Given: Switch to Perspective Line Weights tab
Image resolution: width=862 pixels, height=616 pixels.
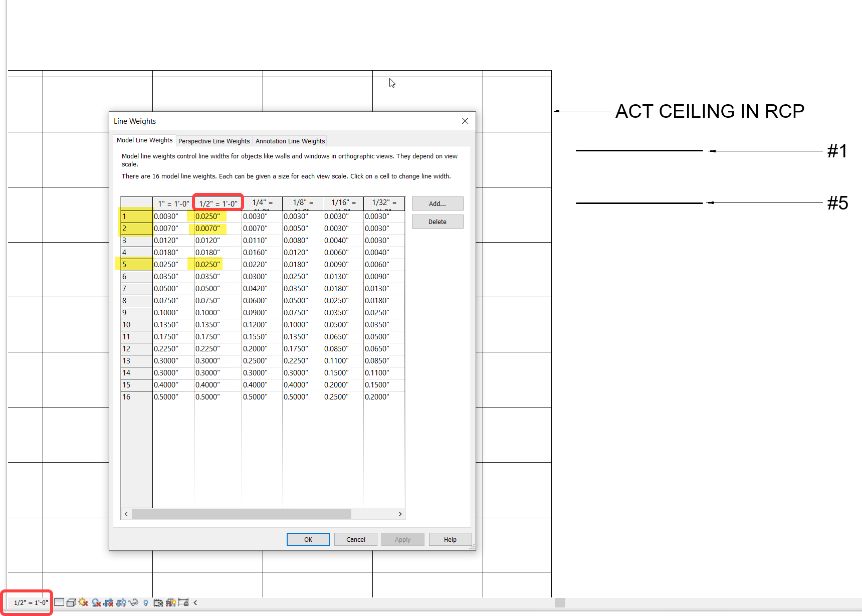Looking at the screenshot, I should pos(213,141).
